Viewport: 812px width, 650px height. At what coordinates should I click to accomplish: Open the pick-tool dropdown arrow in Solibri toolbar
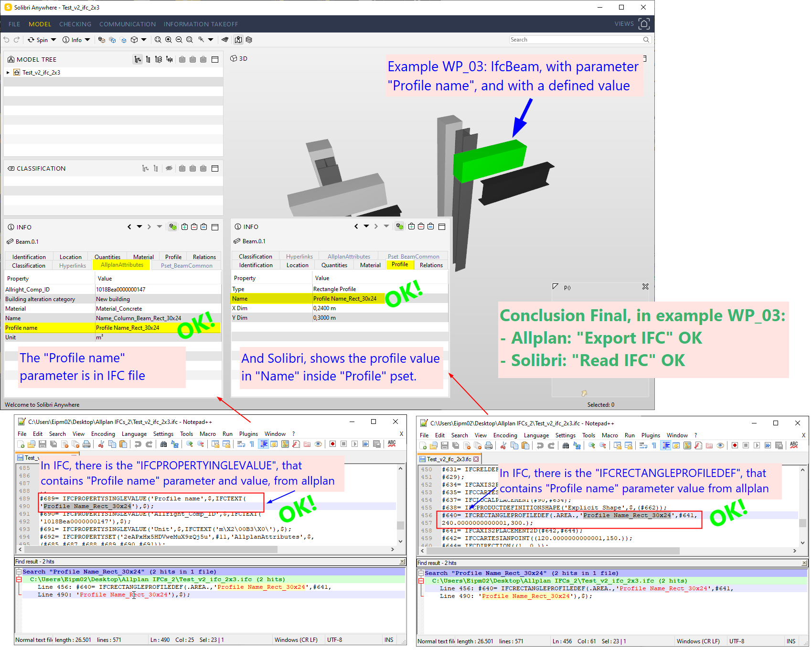tap(211, 40)
